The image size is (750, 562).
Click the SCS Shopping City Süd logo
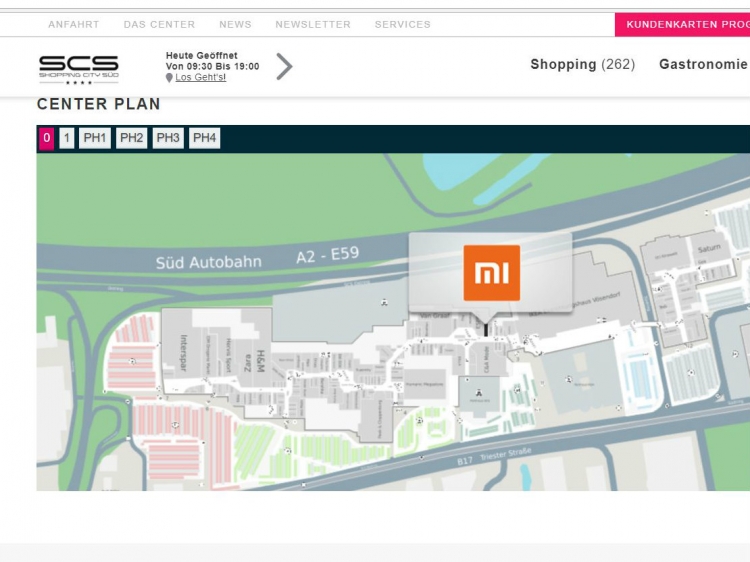tap(78, 67)
